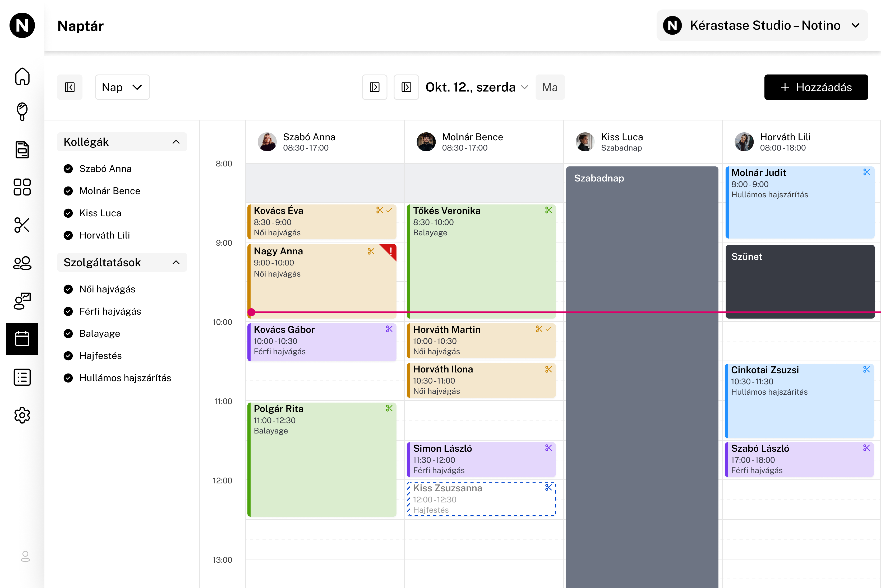Open Simon László 11:30-12:00 appointment
Viewport: 881px width, 588px height.
pyautogui.click(x=481, y=459)
